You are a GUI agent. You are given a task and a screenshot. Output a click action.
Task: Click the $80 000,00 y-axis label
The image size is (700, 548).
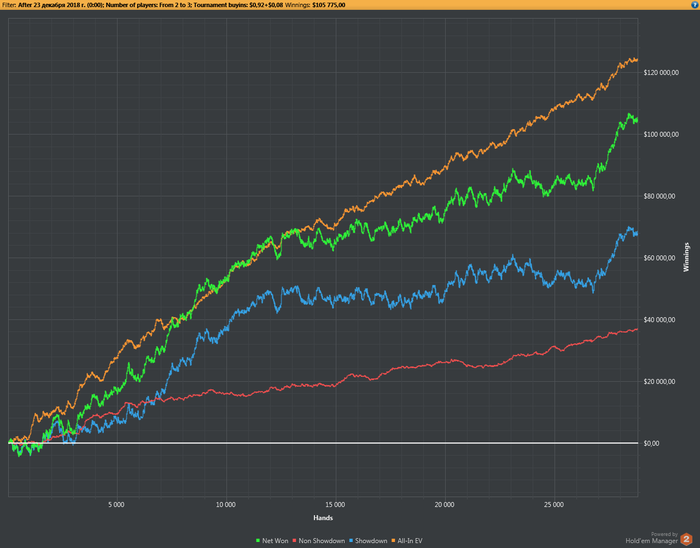coord(659,196)
